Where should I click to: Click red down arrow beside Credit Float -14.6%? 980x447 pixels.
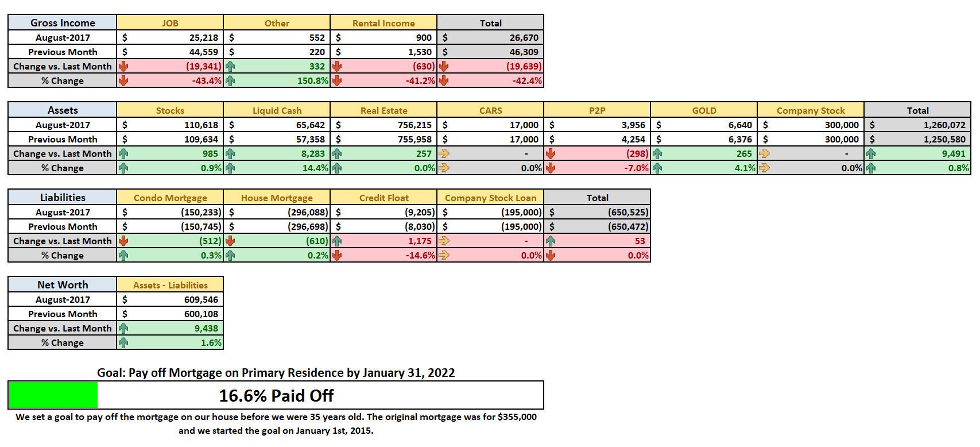(337, 255)
